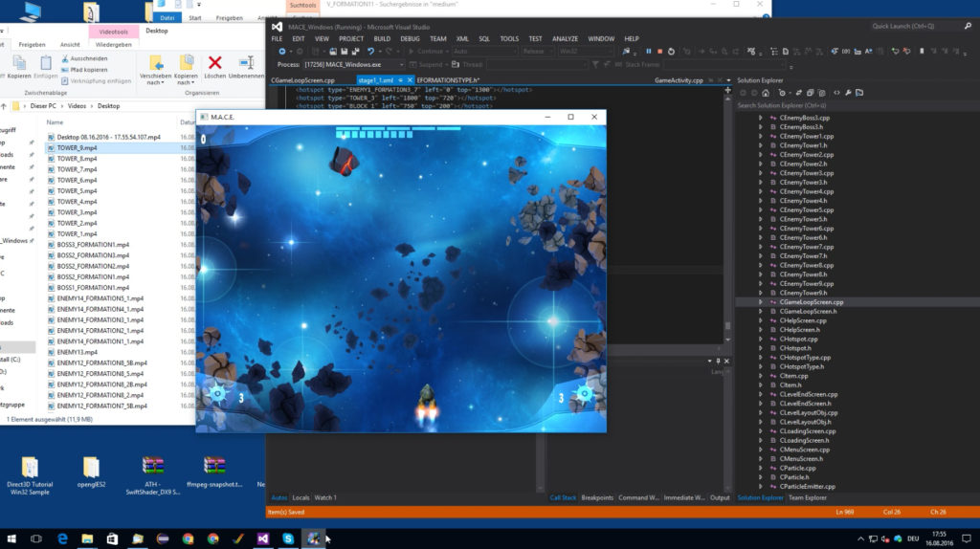The image size is (980, 549).
Task: Open the document tabs overflow dropdown arrow
Action: pos(728,80)
